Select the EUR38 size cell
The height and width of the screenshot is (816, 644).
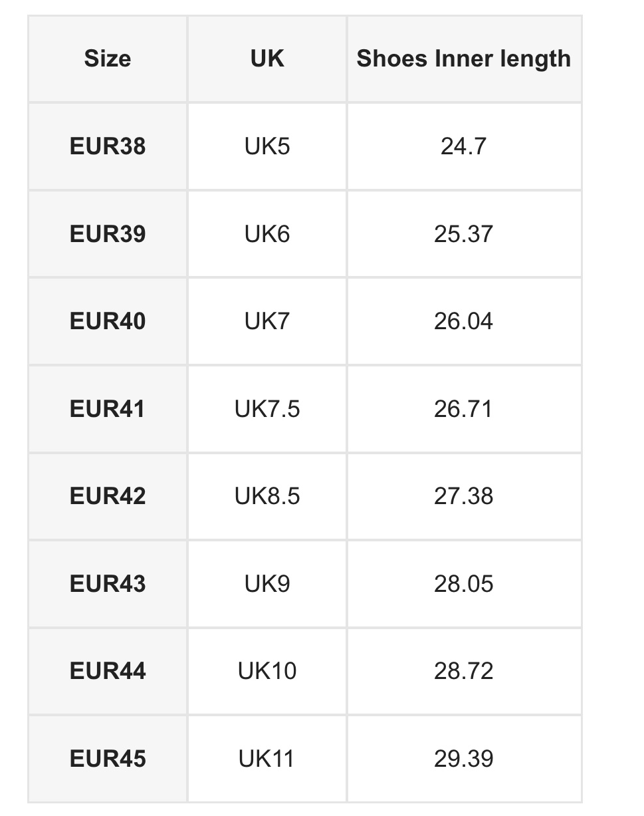pos(108,146)
